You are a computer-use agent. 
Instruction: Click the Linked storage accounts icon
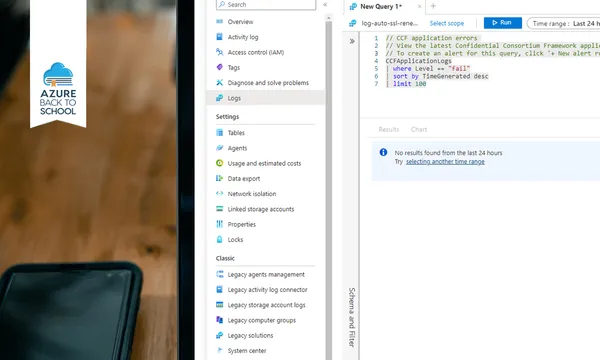(x=219, y=209)
